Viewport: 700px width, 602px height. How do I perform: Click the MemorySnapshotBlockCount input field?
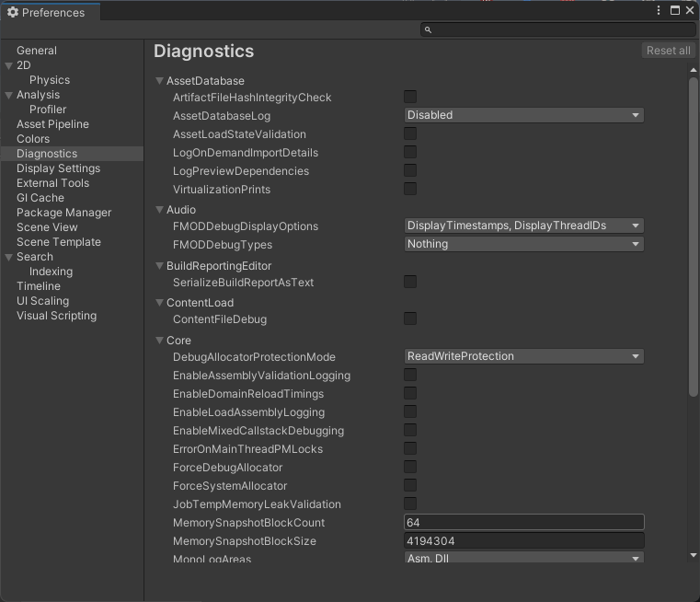(x=523, y=523)
